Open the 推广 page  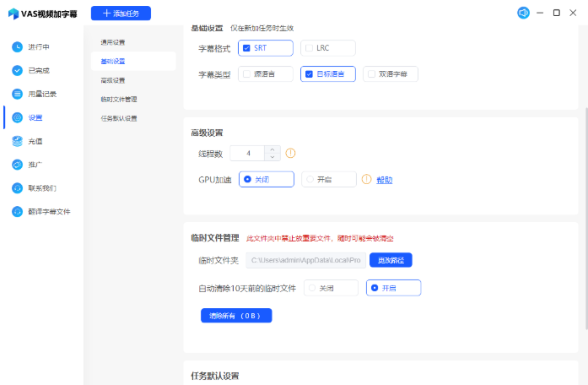(x=35, y=165)
